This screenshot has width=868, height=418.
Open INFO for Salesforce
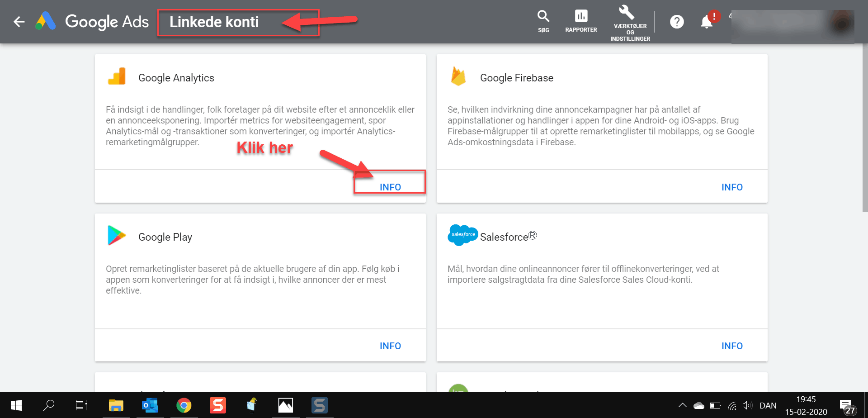point(732,346)
